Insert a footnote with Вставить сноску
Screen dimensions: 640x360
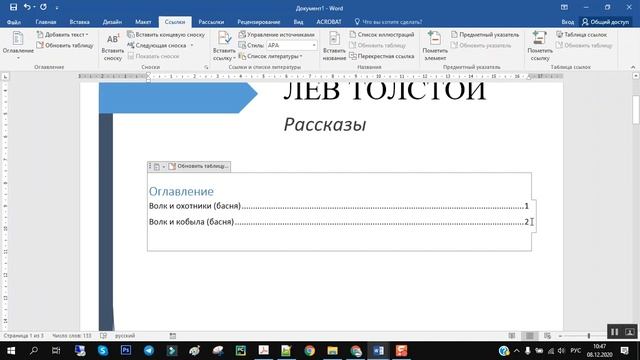(112, 47)
